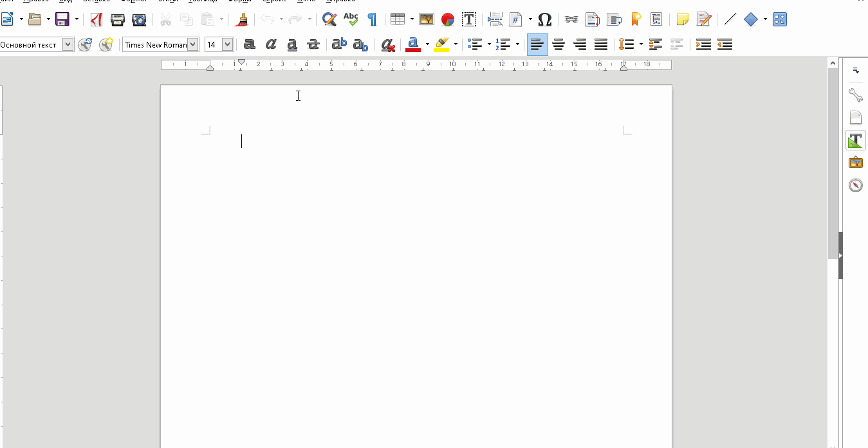
Task: Toggle underline formatting
Action: pos(292,44)
